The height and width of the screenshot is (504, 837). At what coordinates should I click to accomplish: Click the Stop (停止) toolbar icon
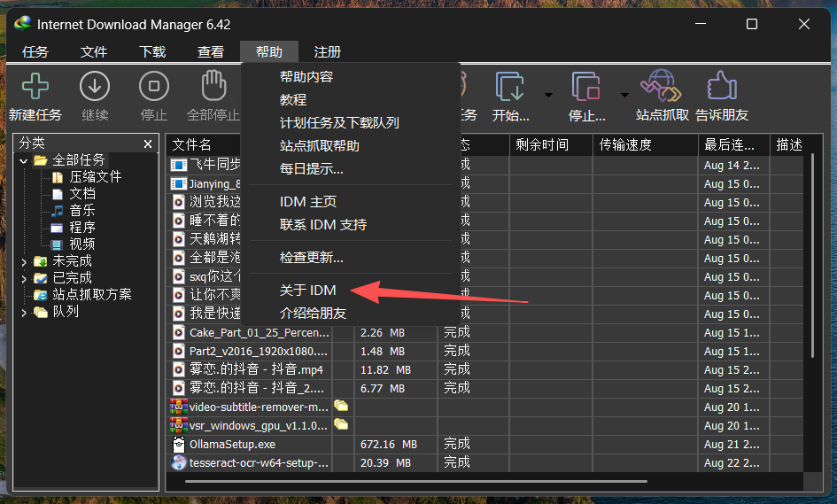coord(154,86)
